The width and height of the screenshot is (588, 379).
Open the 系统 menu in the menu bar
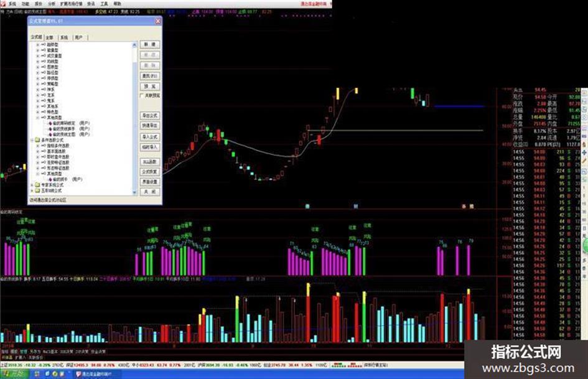pyautogui.click(x=12, y=4)
